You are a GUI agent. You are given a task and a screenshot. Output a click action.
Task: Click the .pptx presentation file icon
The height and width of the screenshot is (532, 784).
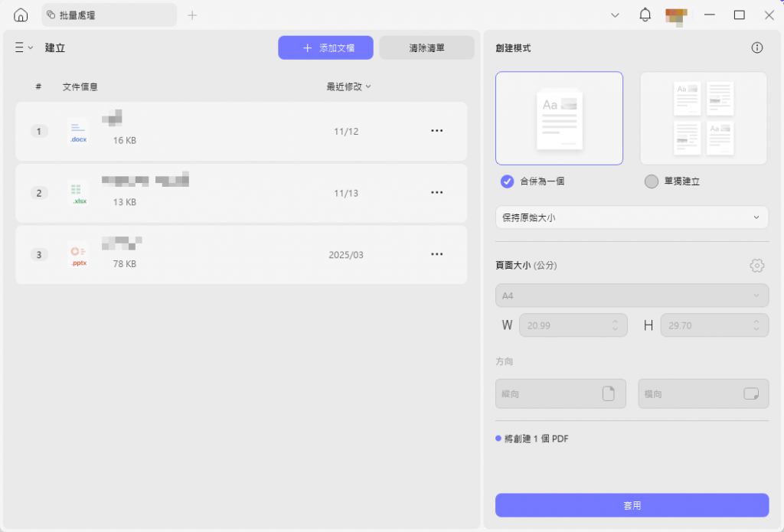(77, 254)
